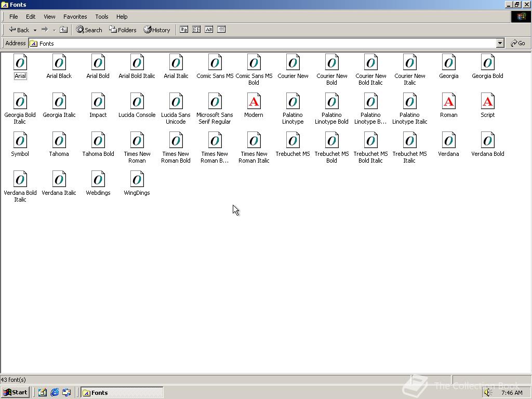This screenshot has width=532, height=399.
Task: Switch to List view in toolbar
Action: point(196,30)
